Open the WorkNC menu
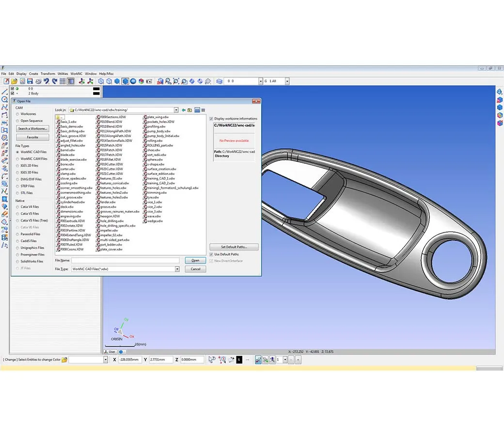This screenshot has width=504, height=436. point(77,74)
